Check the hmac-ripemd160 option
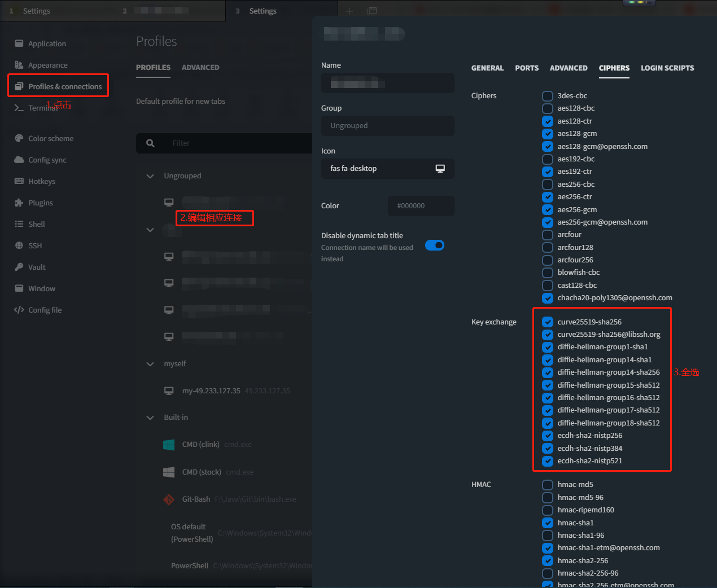 tap(548, 510)
